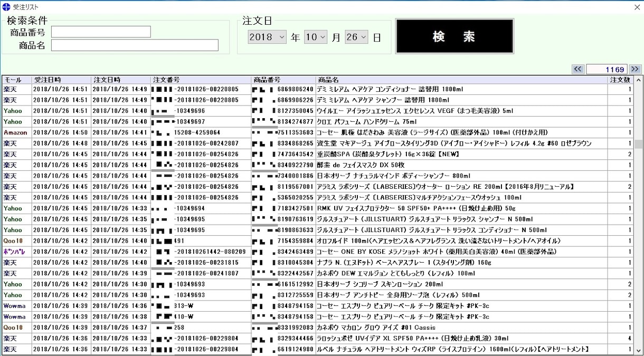Click 受注日時 2018/10/26 14:48 cell

pos(61,143)
